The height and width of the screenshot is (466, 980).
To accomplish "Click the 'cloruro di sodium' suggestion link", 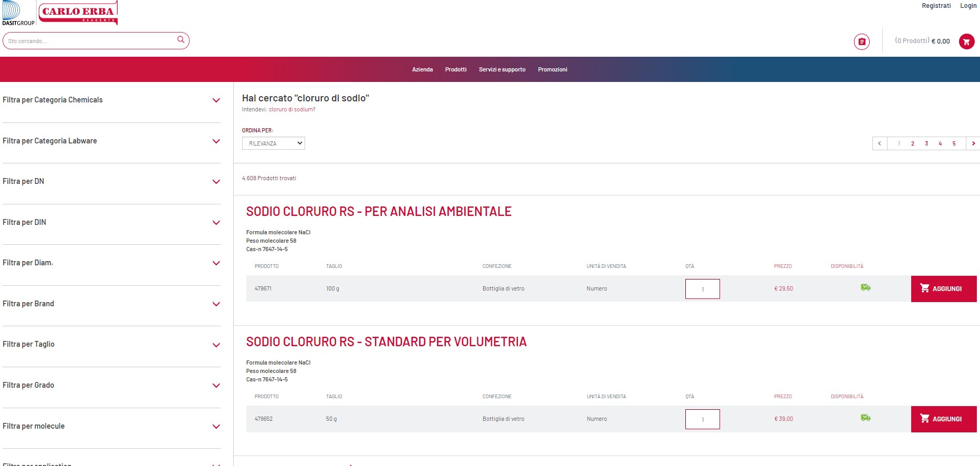I will (291, 110).
